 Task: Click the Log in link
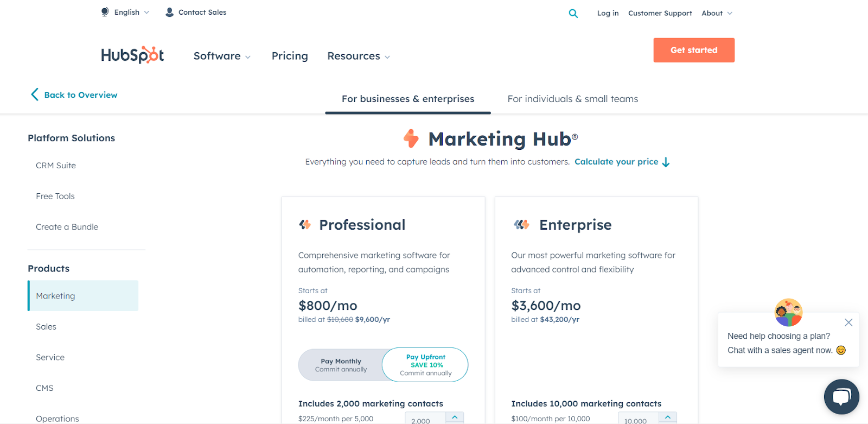pyautogui.click(x=608, y=13)
